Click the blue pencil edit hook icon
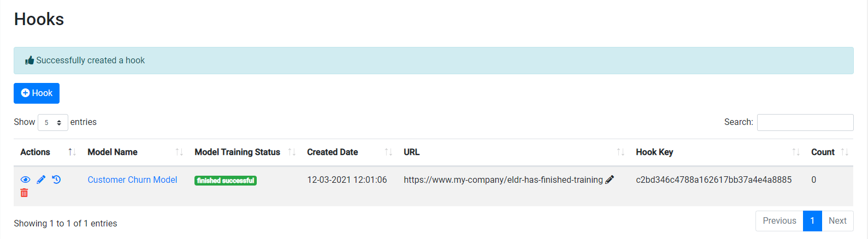Viewport: 868px width, 239px height. point(41,180)
